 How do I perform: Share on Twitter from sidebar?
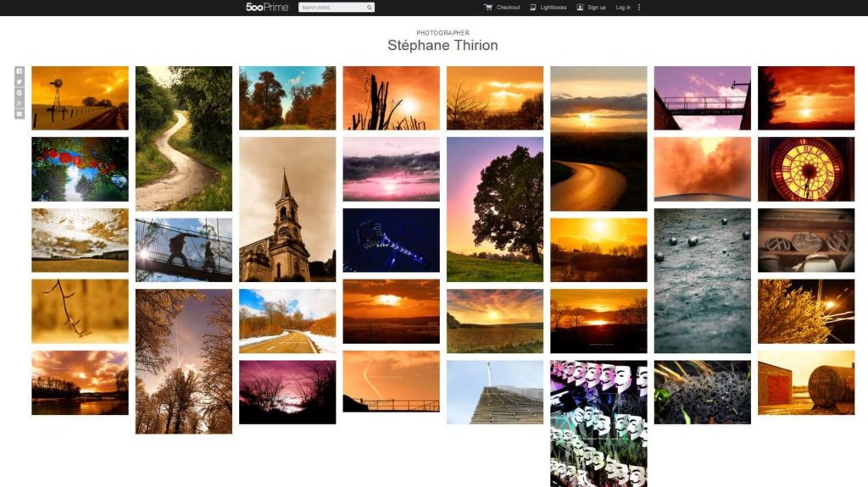19,82
